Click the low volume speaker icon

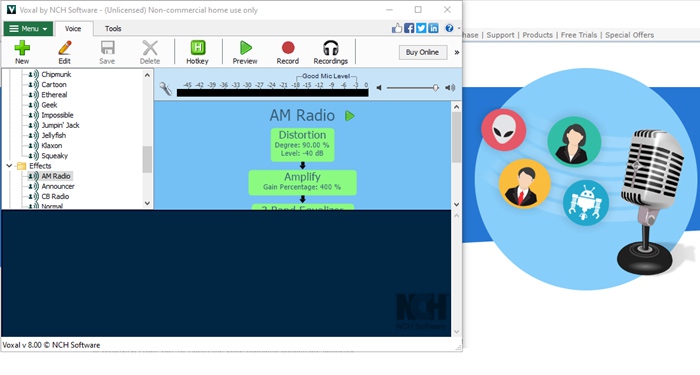coord(379,88)
